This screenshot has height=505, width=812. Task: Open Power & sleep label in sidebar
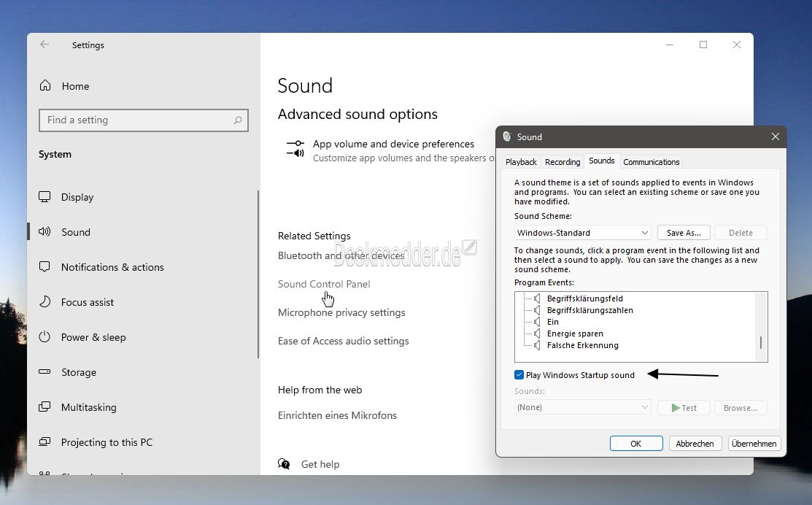pos(93,337)
